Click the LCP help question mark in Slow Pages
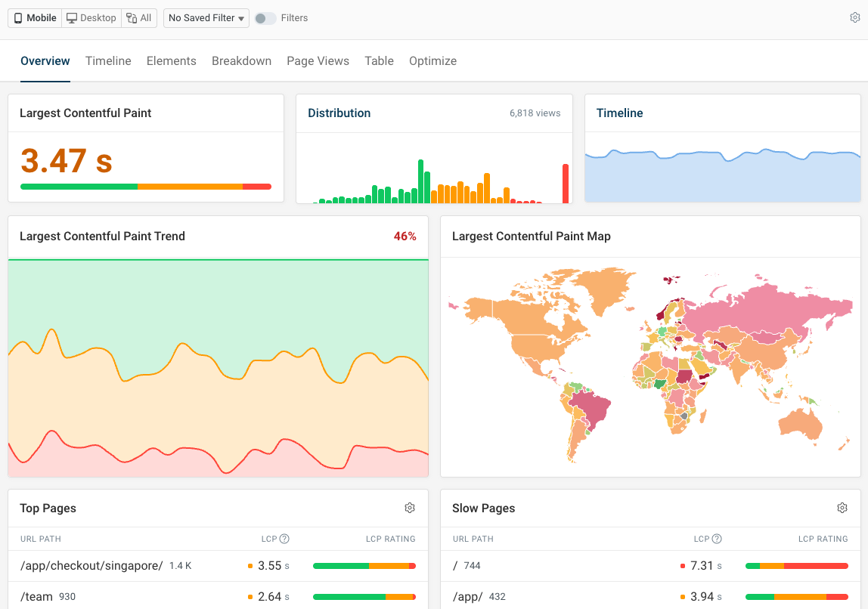The width and height of the screenshot is (868, 609). 718,539
